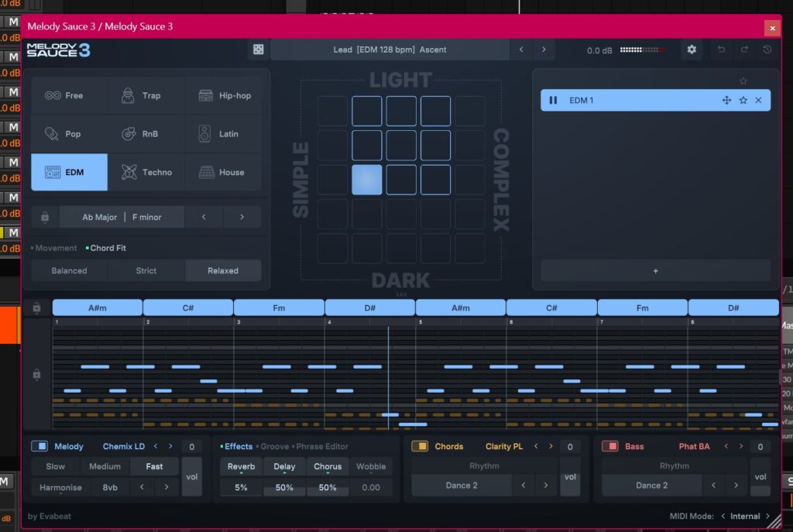793x532 pixels.
Task: Switch to the Groove tab
Action: point(274,446)
